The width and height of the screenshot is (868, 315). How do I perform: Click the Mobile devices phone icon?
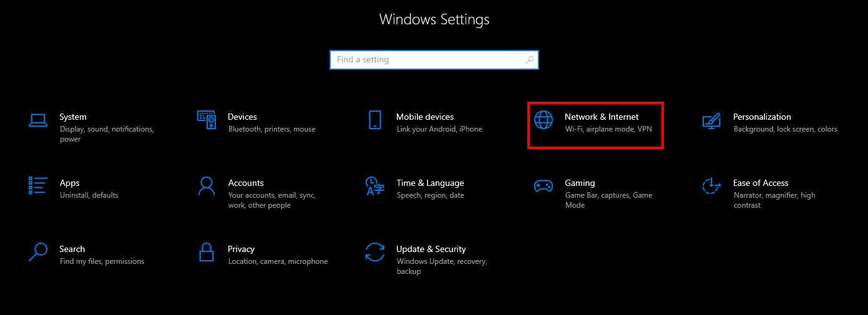375,120
